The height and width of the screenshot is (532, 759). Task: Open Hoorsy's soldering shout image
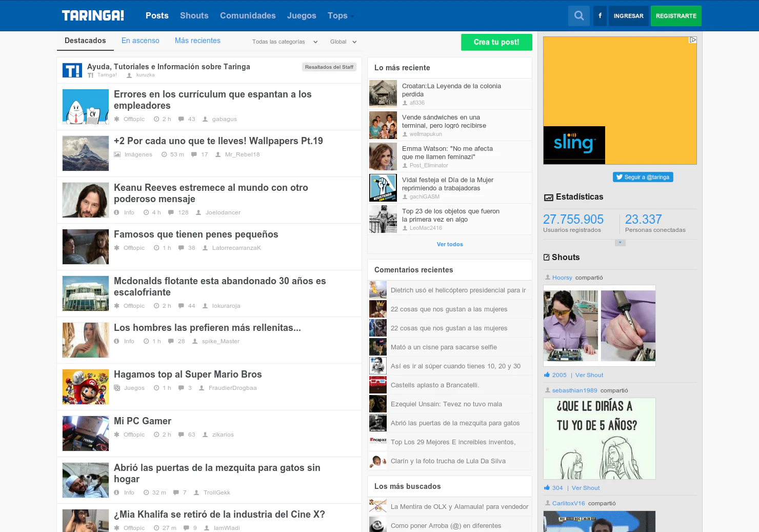click(600, 326)
